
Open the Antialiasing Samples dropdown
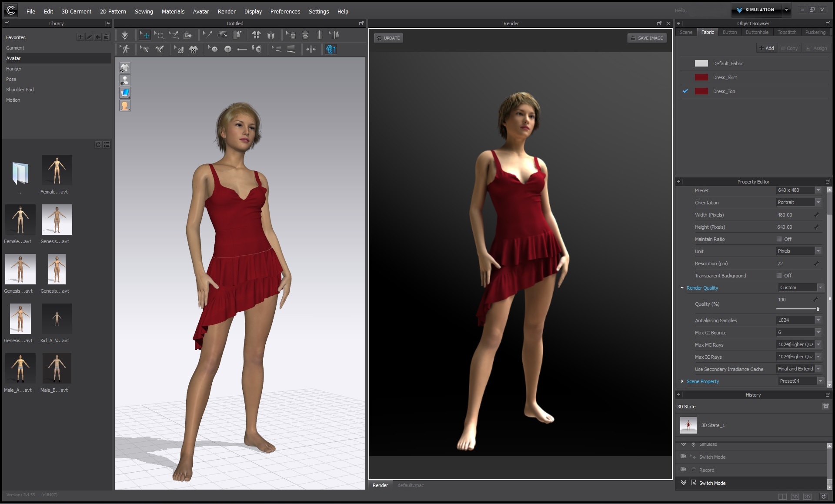818,320
